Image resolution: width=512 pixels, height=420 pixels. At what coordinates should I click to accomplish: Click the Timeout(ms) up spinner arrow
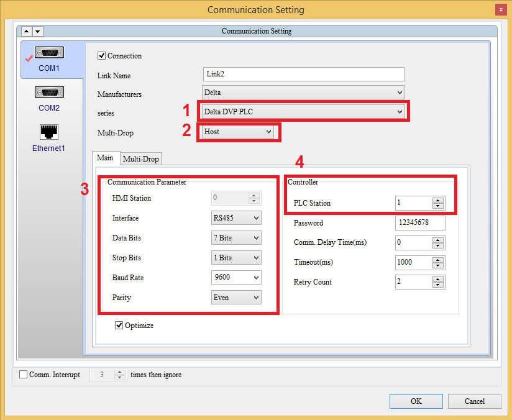click(x=436, y=260)
